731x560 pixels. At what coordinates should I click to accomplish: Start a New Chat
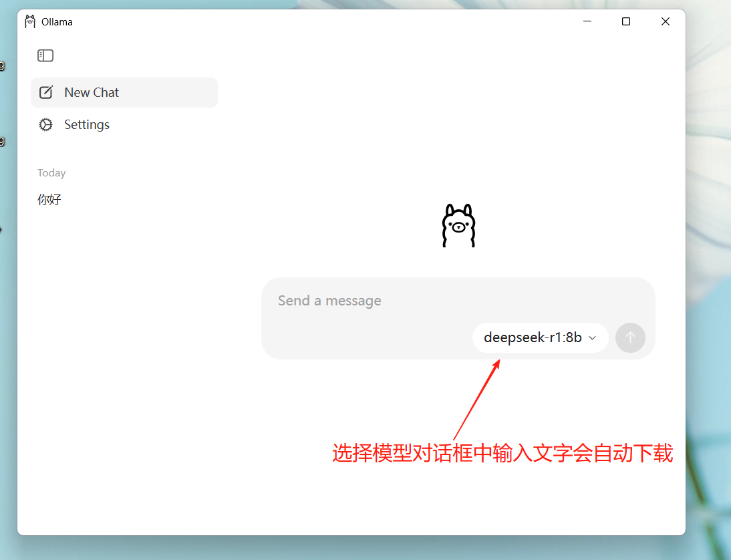[x=124, y=92]
